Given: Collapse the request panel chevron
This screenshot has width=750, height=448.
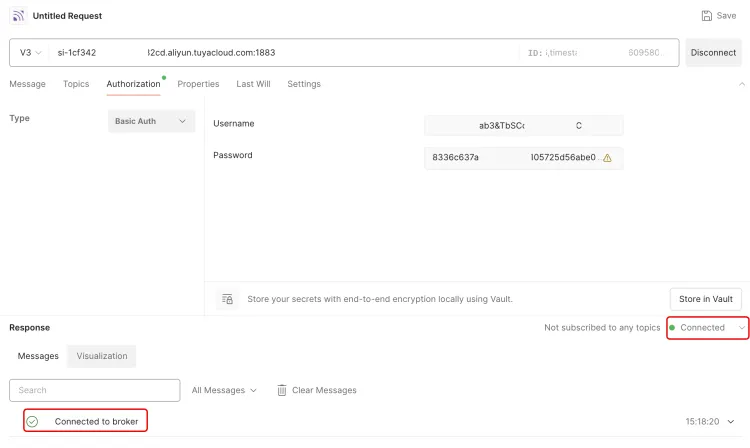Looking at the screenshot, I should click(x=741, y=84).
